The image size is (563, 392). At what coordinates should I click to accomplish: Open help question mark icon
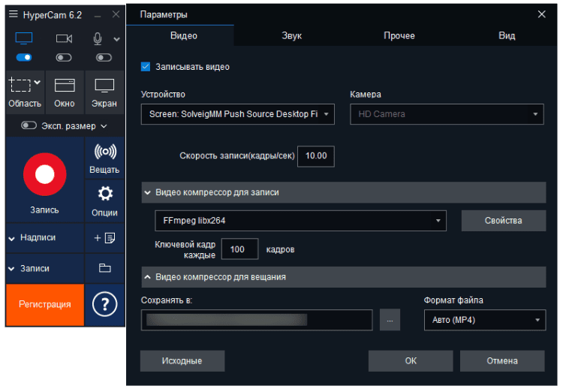(x=104, y=304)
